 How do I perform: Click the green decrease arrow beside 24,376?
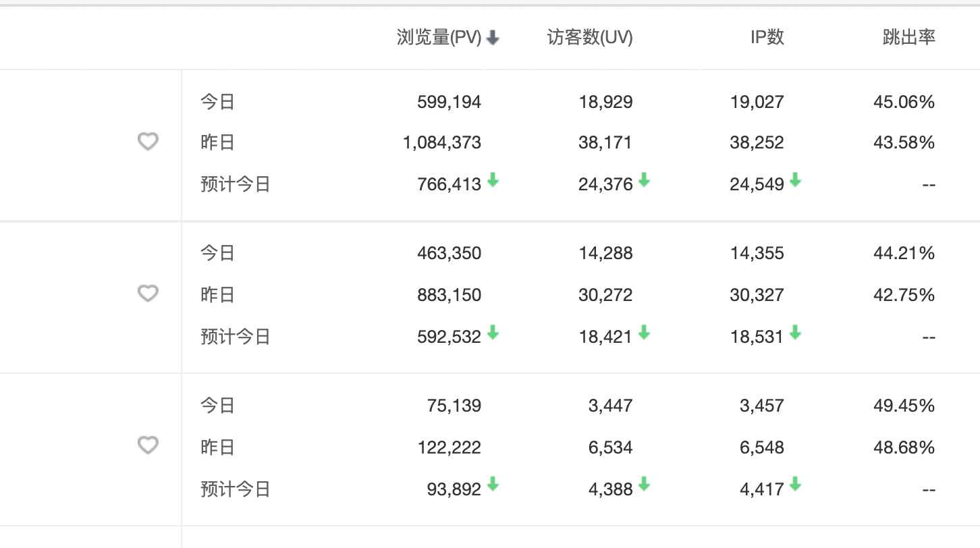(x=645, y=180)
